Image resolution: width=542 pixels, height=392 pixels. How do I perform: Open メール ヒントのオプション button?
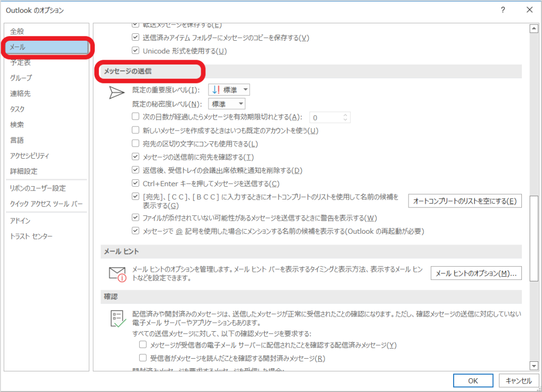pos(476,273)
